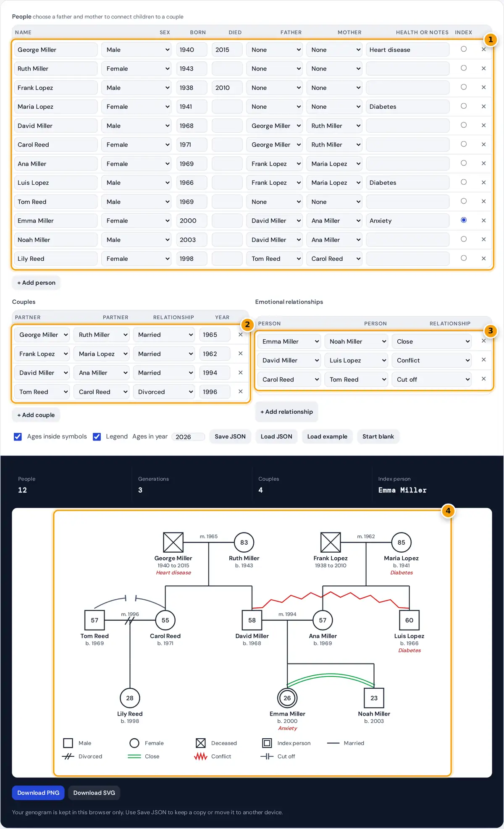Download the genogram as PNG
The image size is (504, 829).
coord(38,793)
